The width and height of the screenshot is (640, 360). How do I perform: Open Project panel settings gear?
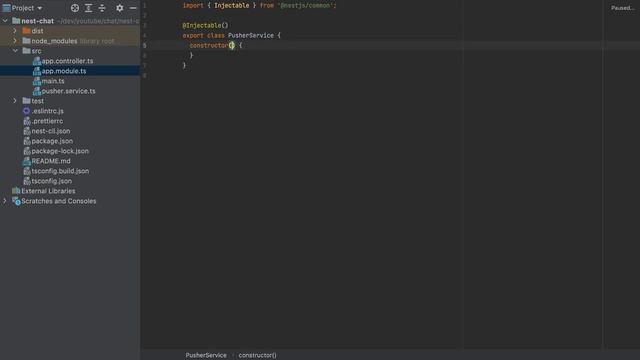[120, 8]
